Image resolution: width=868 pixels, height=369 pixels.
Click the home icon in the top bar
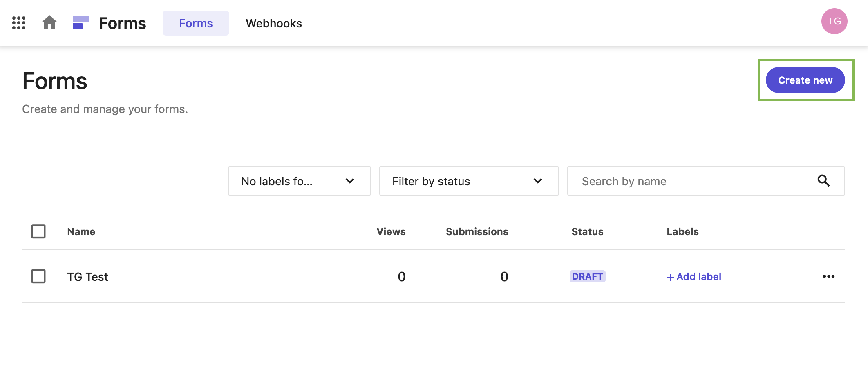[49, 23]
